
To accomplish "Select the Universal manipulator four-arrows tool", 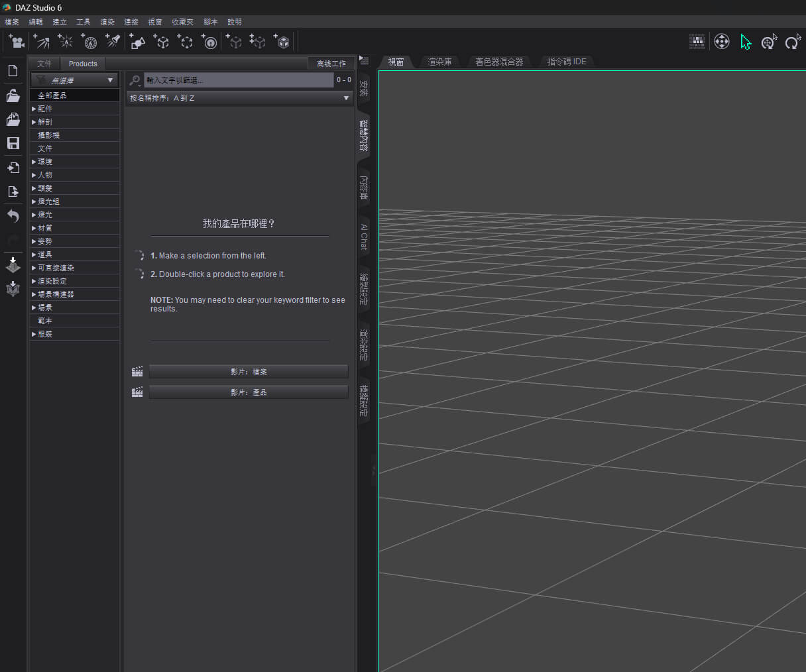I will (722, 42).
